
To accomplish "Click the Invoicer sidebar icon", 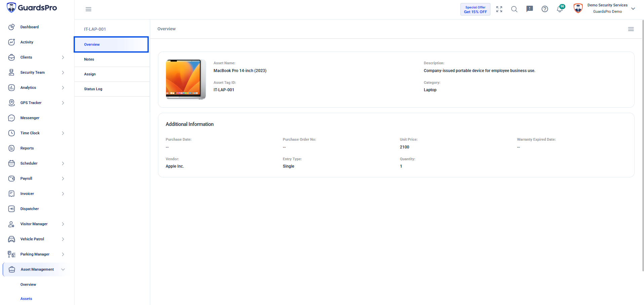I will click(x=11, y=194).
